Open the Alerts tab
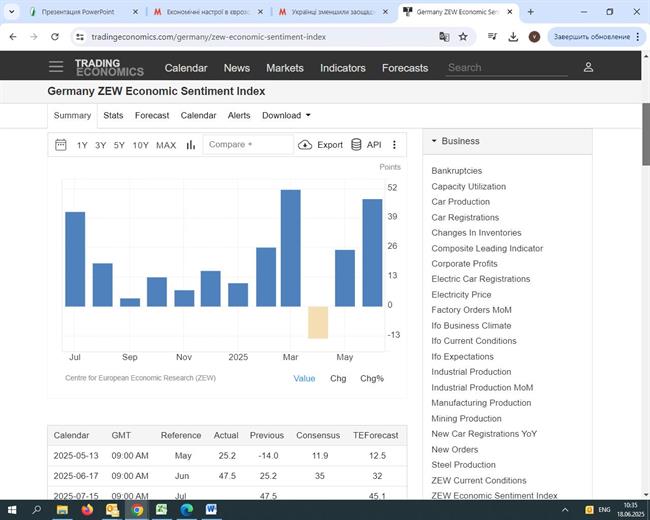This screenshot has height=520, width=650. tap(239, 116)
